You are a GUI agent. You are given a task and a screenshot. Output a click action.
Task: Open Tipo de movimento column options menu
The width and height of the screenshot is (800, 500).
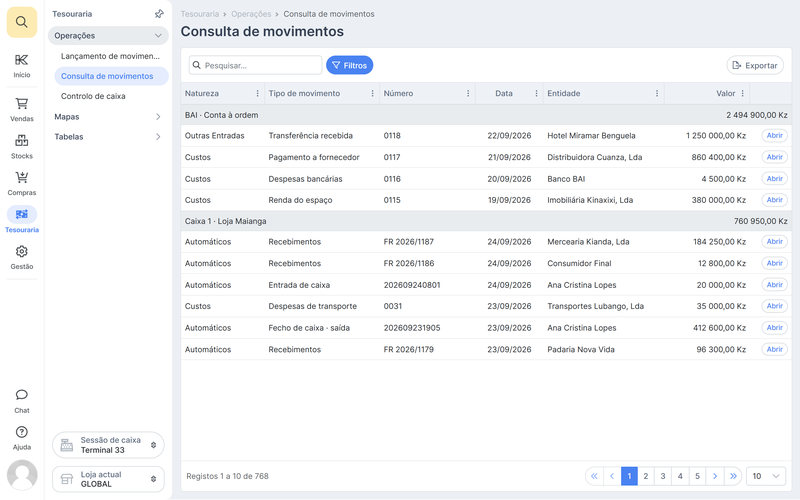click(372, 93)
